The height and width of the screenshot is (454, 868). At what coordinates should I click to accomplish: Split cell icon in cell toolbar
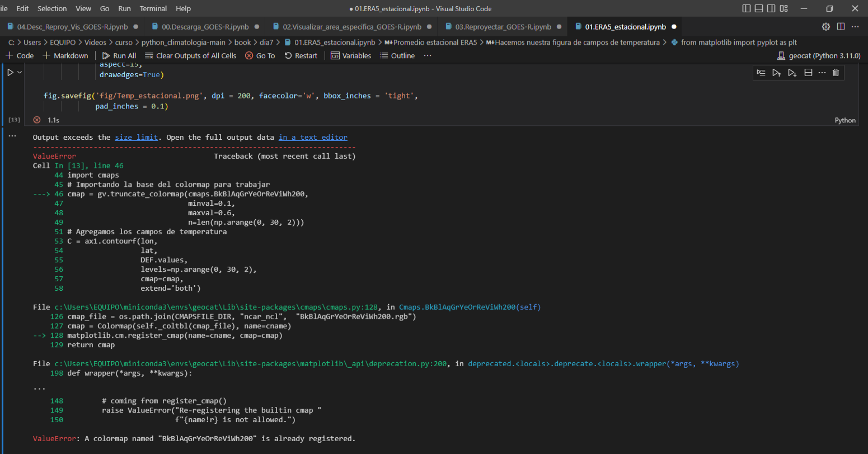(808, 72)
